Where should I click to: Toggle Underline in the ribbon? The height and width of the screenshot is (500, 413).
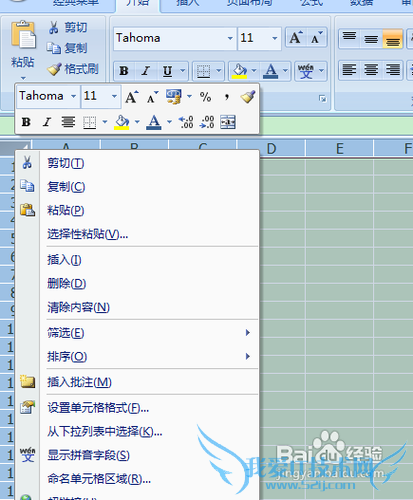(x=167, y=71)
